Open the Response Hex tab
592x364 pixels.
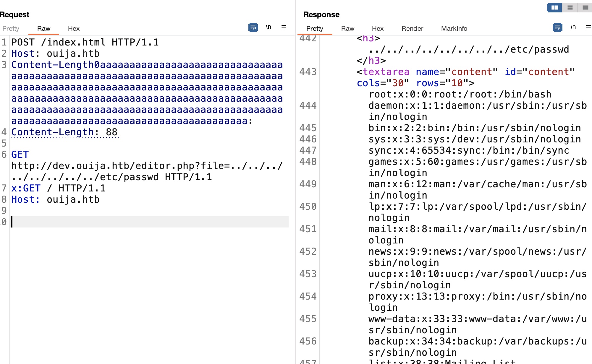point(378,29)
